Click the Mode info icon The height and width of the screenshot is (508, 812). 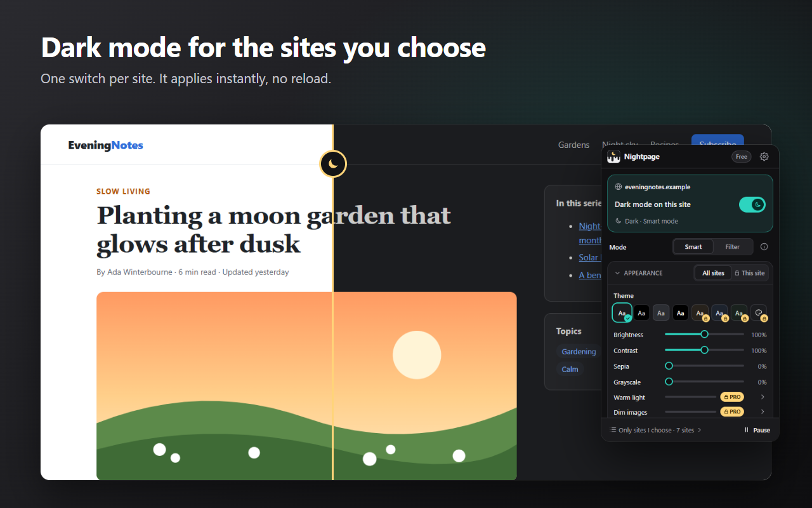click(x=764, y=247)
